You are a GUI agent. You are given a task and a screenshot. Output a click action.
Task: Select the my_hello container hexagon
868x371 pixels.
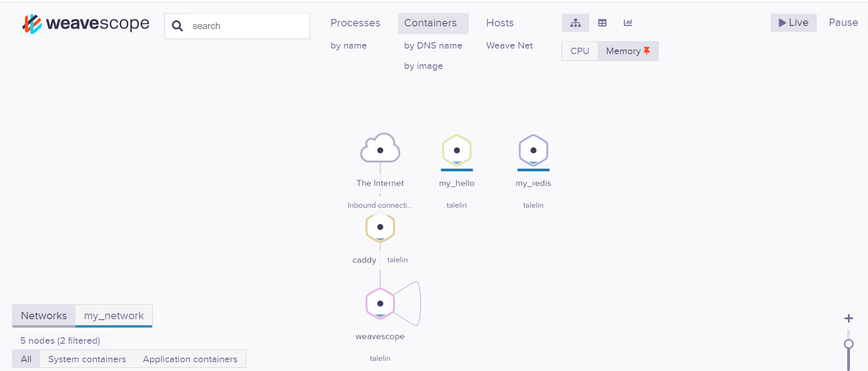click(457, 150)
